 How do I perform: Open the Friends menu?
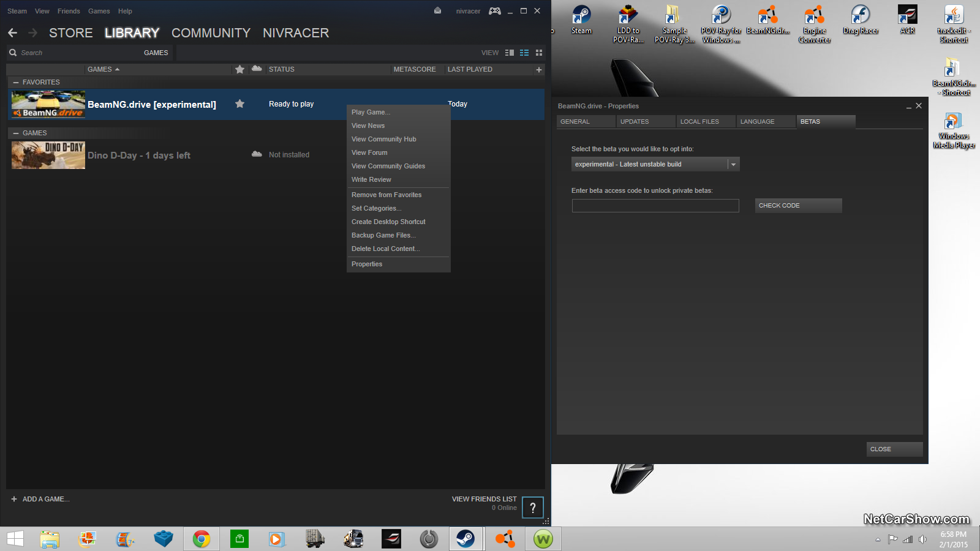point(69,11)
